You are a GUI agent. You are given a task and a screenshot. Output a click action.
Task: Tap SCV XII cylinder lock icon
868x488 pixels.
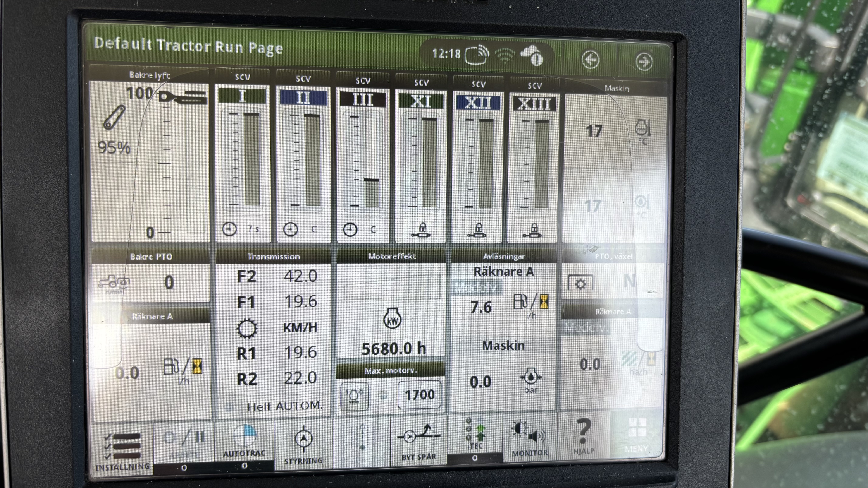[x=477, y=231]
